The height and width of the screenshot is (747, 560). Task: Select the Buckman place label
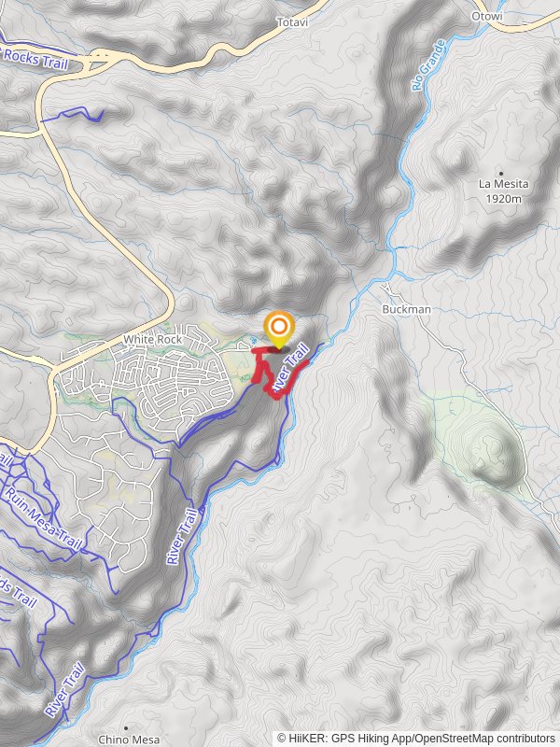(x=407, y=309)
